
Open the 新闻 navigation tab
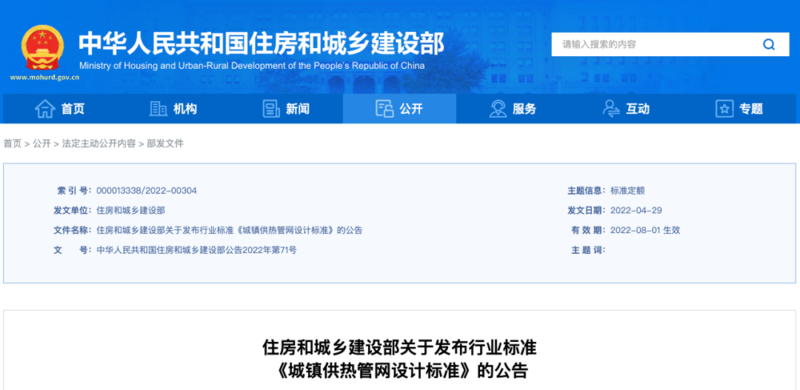click(x=286, y=109)
